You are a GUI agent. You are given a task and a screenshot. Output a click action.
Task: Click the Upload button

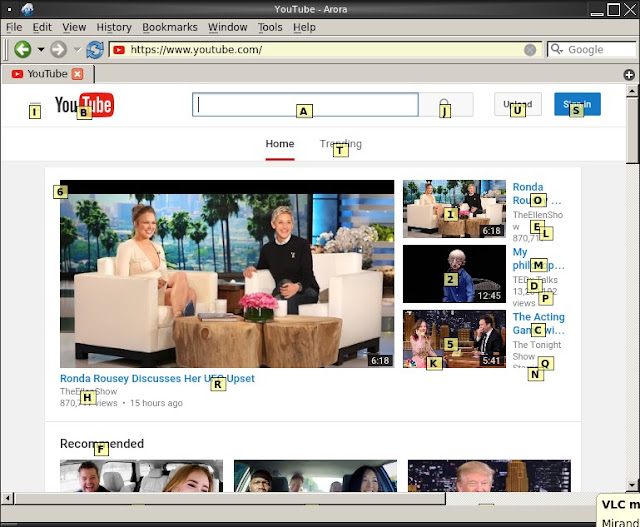pos(518,104)
